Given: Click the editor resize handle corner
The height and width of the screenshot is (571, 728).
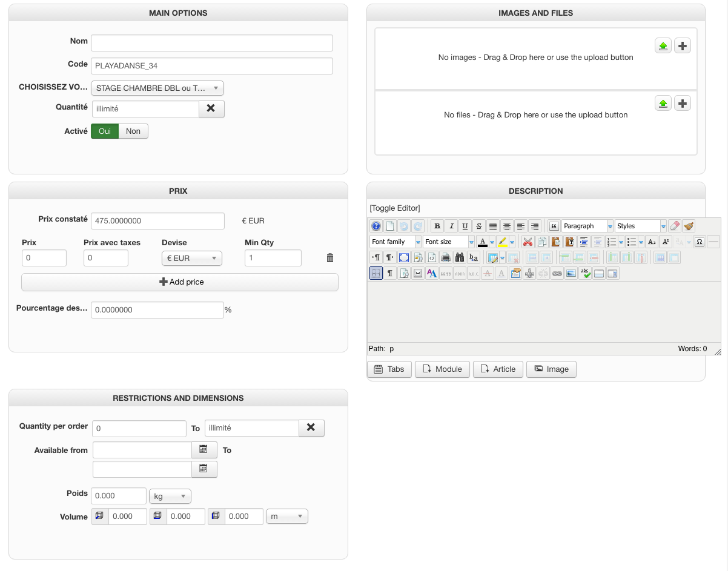Looking at the screenshot, I should point(718,351).
